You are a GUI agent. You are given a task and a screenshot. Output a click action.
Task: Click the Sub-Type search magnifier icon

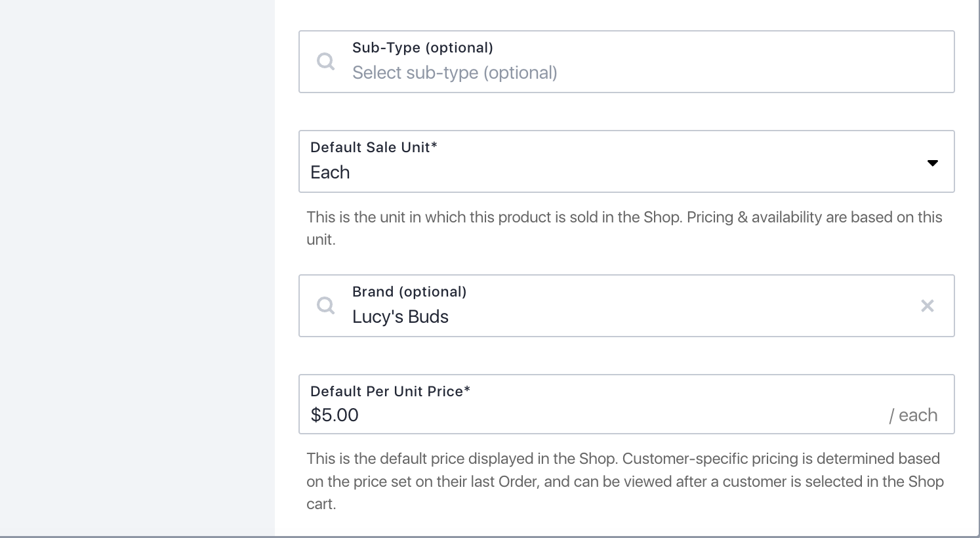click(x=326, y=62)
